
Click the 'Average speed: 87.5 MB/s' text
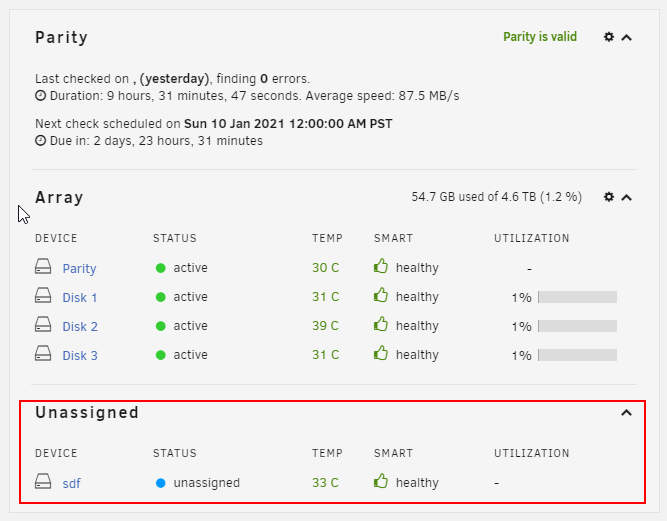pyautogui.click(x=382, y=96)
